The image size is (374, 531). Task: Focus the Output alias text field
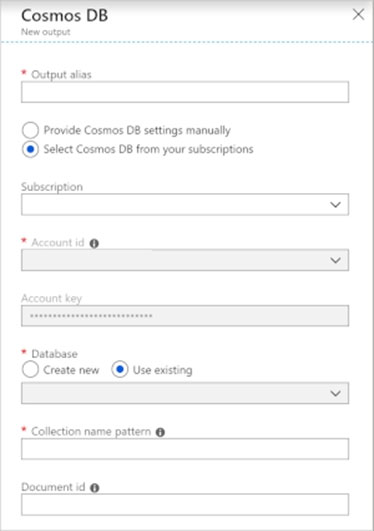click(185, 92)
